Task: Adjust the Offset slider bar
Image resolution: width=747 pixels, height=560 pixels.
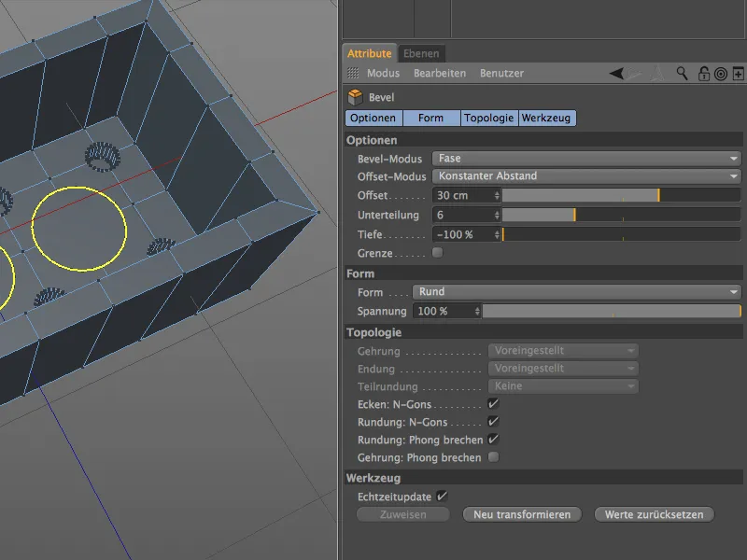Action: 621,195
